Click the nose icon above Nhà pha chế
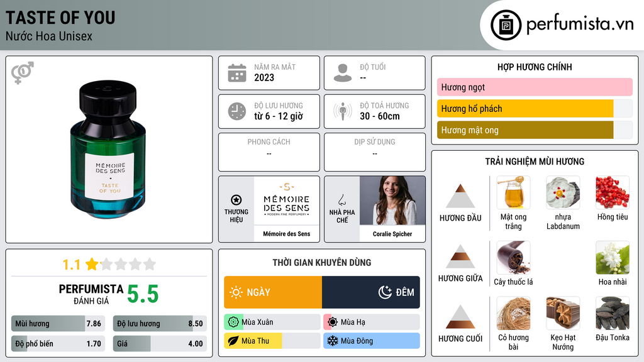Screen dimensions: 644x362 pyautogui.click(x=341, y=200)
